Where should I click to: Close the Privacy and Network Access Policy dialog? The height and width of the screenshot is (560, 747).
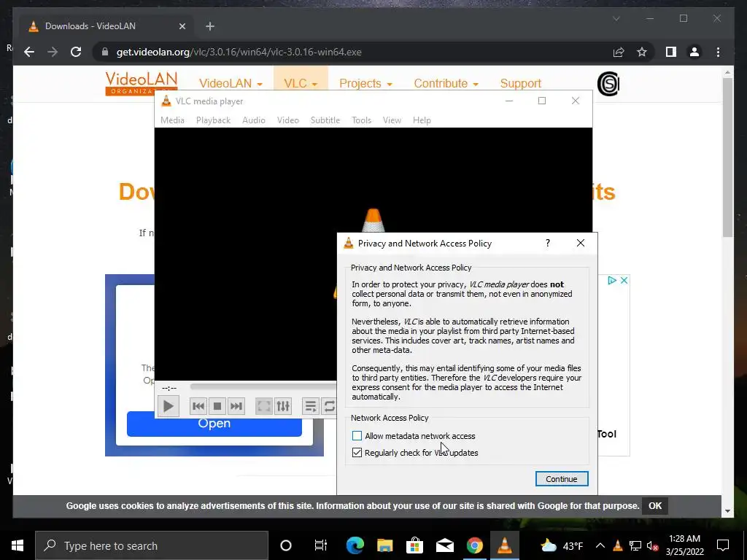[580, 244]
